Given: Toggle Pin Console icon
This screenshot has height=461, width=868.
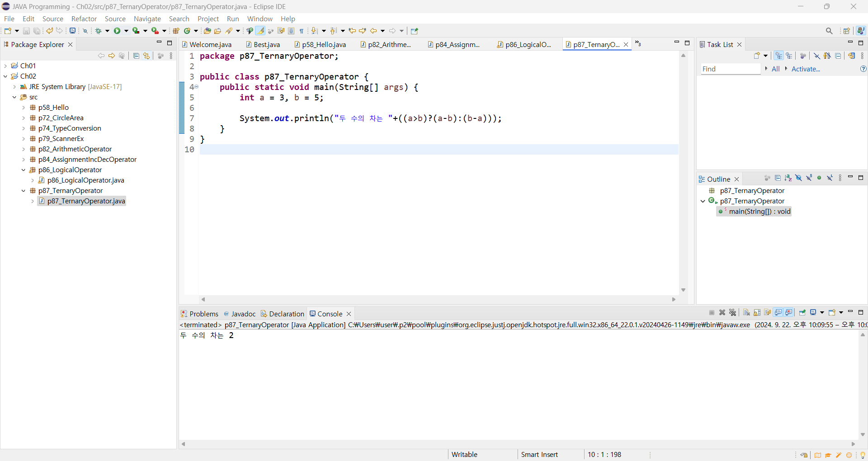Looking at the screenshot, I should [x=802, y=312].
